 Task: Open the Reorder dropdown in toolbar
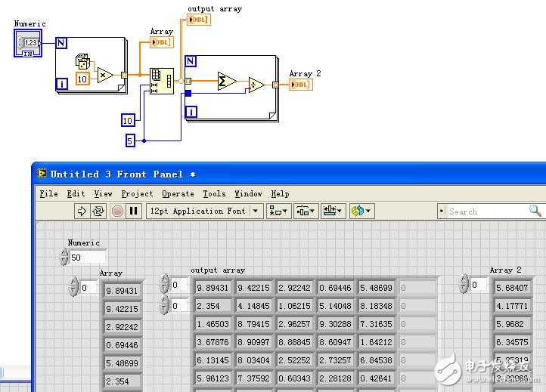pyautogui.click(x=361, y=211)
